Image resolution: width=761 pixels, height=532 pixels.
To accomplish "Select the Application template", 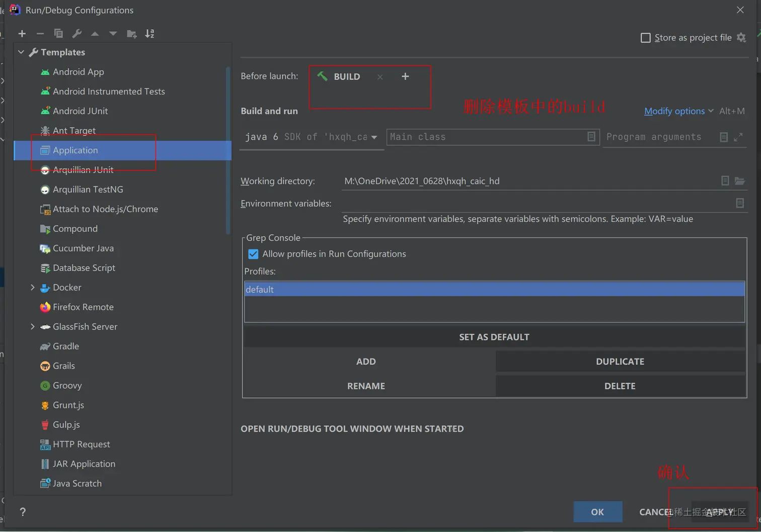I will point(123,150).
